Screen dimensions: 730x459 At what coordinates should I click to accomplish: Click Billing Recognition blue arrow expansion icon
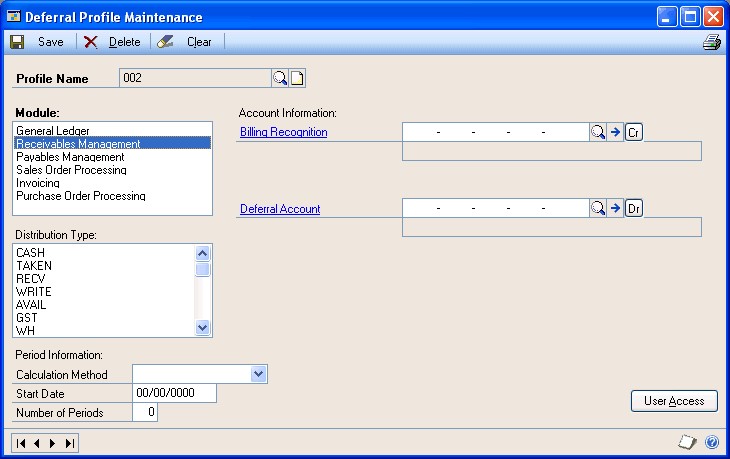[615, 132]
